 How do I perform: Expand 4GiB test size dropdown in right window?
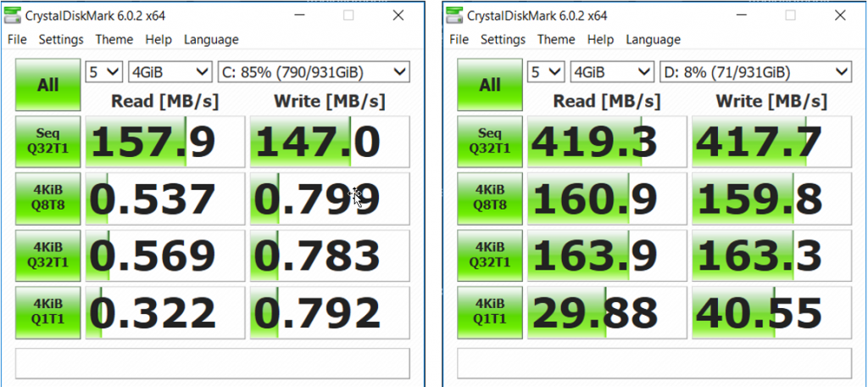[x=612, y=71]
